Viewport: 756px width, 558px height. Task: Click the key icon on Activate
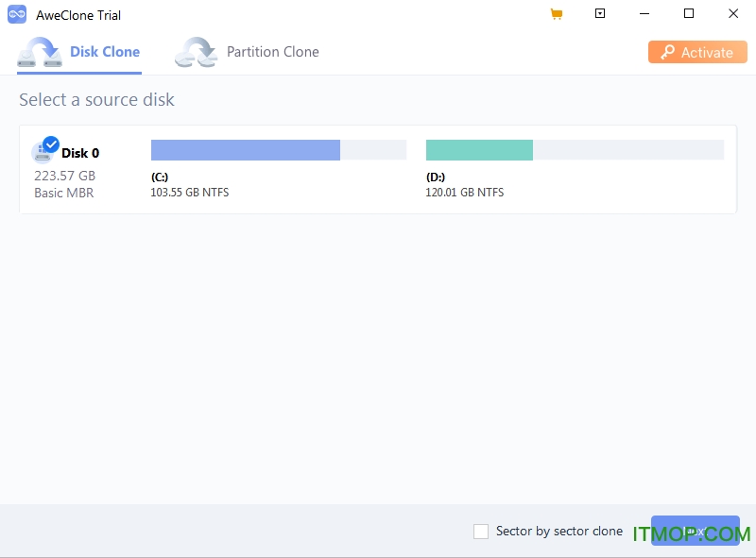pyautogui.click(x=667, y=53)
